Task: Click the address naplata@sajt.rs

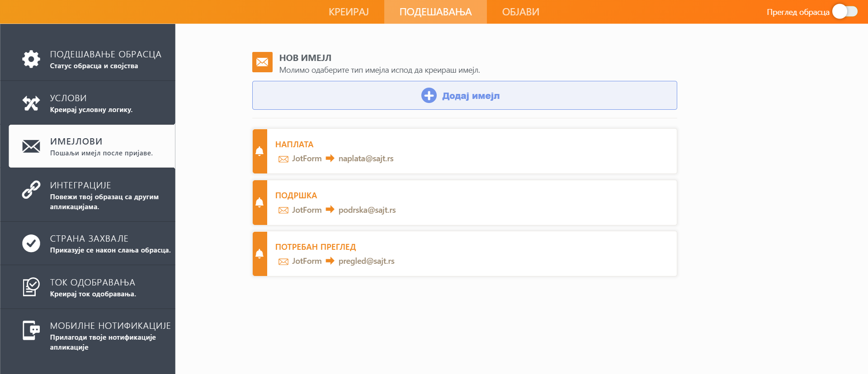Action: [x=366, y=159]
